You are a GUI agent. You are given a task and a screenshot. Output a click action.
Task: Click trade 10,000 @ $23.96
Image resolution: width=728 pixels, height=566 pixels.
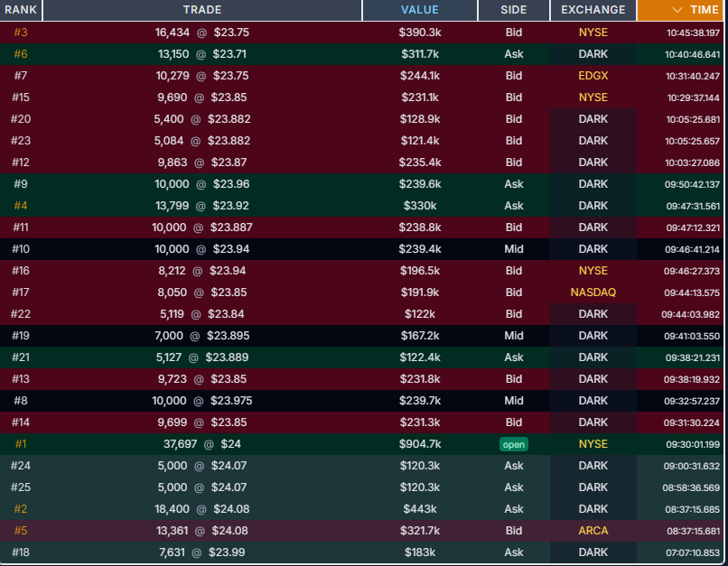coord(202,184)
